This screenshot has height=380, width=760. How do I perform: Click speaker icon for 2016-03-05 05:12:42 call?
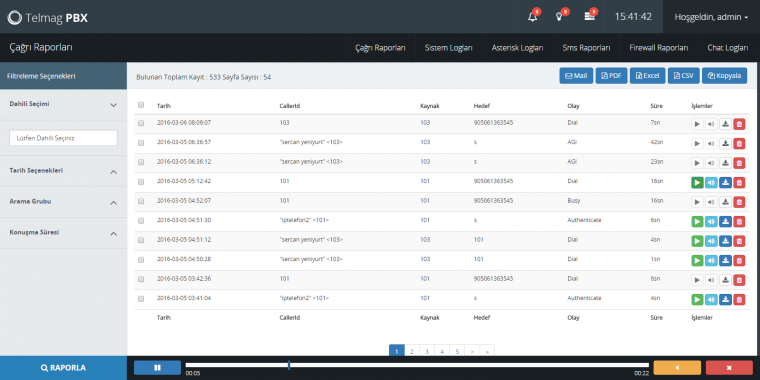[711, 182]
